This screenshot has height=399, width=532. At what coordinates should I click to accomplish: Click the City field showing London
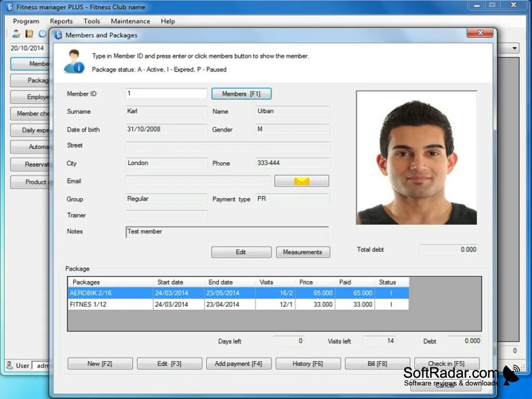tap(166, 163)
